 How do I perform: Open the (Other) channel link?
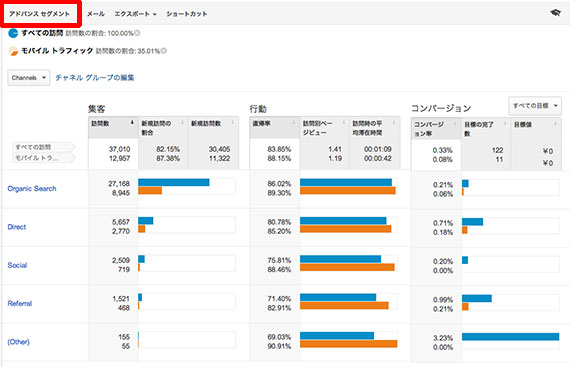(x=19, y=342)
